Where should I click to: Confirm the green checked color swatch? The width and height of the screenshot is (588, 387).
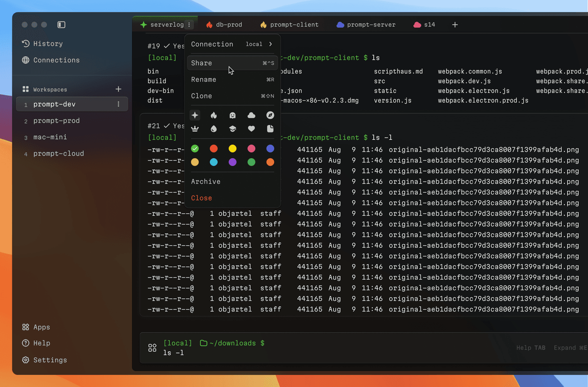point(195,149)
